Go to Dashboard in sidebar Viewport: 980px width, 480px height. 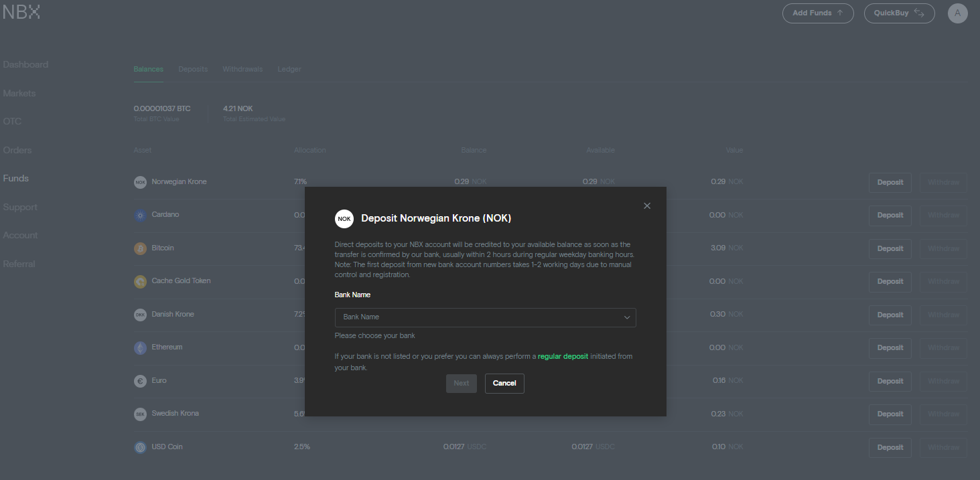click(x=25, y=64)
